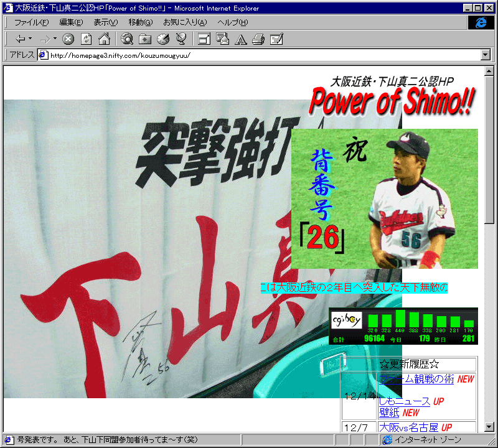Click the インターネット ゾーン status text
Screen dimensions: 498x448
point(428,440)
